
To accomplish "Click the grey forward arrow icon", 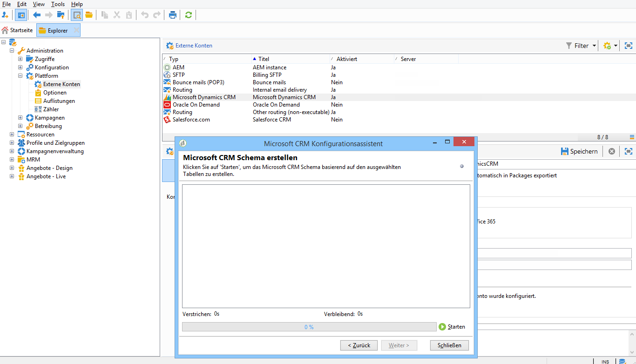I will click(x=49, y=15).
